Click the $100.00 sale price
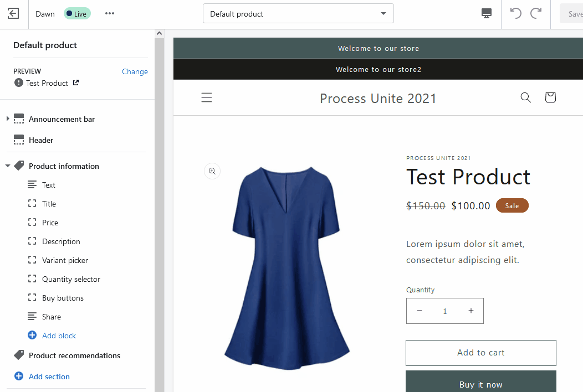 [471, 206]
